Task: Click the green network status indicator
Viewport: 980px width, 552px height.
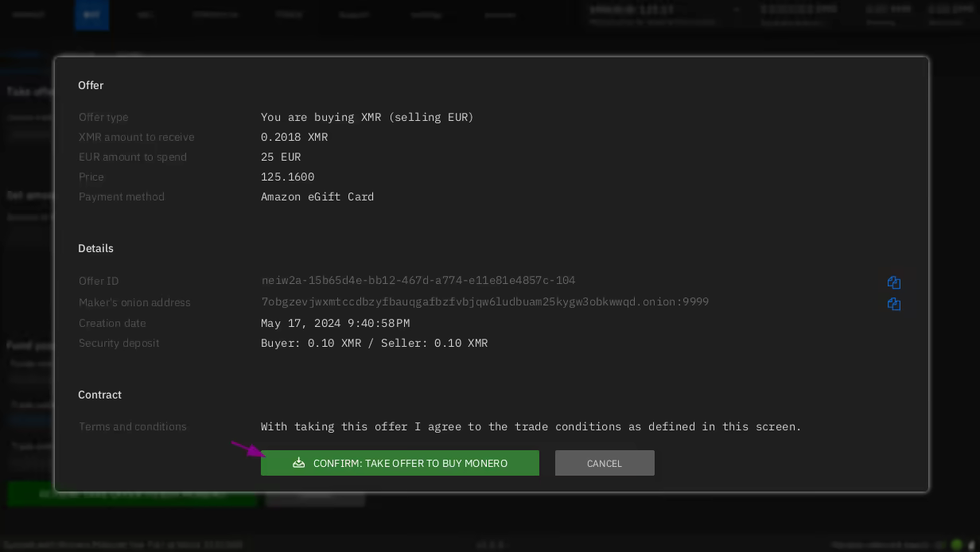Action: 957,545
